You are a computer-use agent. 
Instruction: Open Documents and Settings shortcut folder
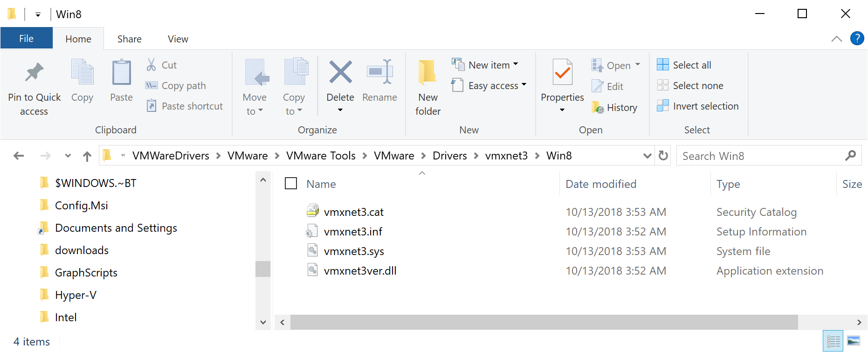click(x=116, y=228)
